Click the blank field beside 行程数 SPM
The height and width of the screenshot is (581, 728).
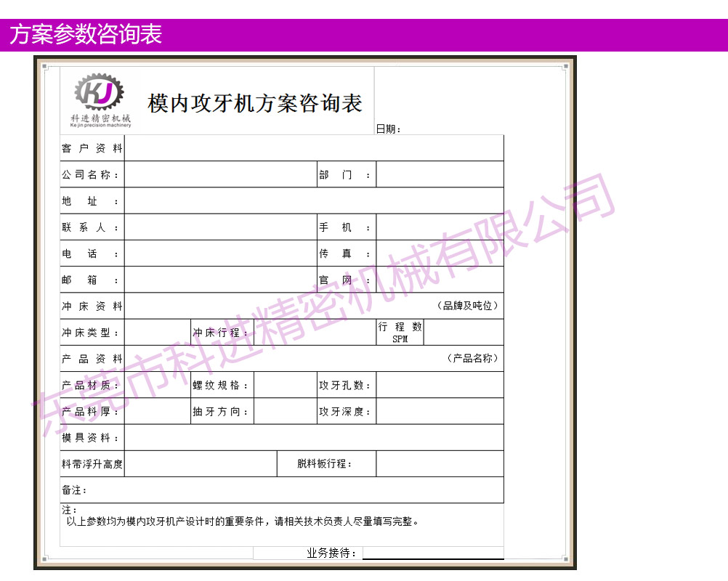coord(464,333)
